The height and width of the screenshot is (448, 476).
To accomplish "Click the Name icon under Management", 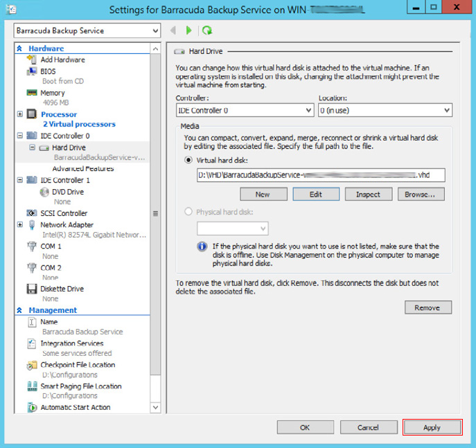I will (32, 322).
